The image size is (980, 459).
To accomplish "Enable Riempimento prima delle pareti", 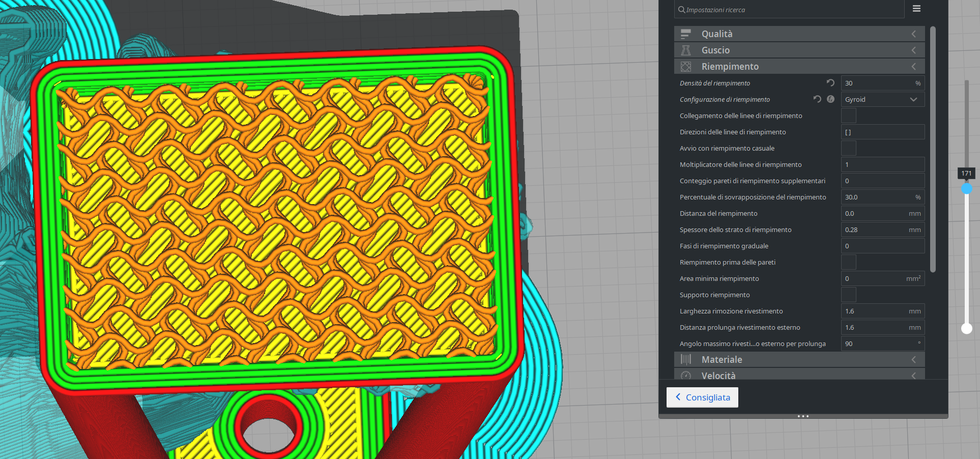I will (848, 262).
